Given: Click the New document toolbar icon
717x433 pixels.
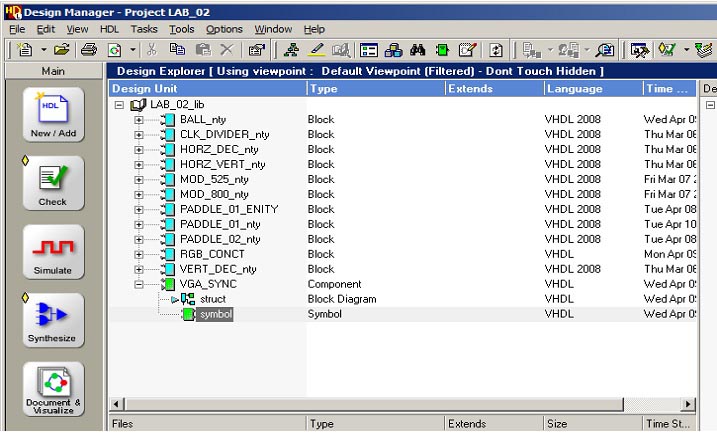Looking at the screenshot, I should [25, 49].
